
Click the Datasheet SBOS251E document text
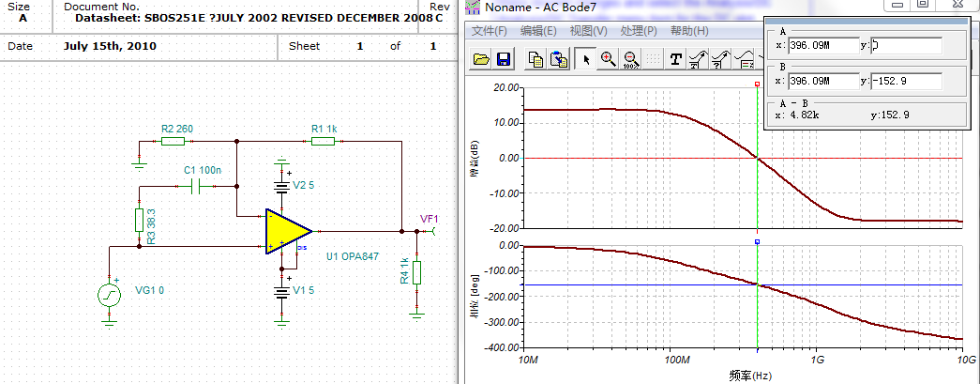click(254, 18)
